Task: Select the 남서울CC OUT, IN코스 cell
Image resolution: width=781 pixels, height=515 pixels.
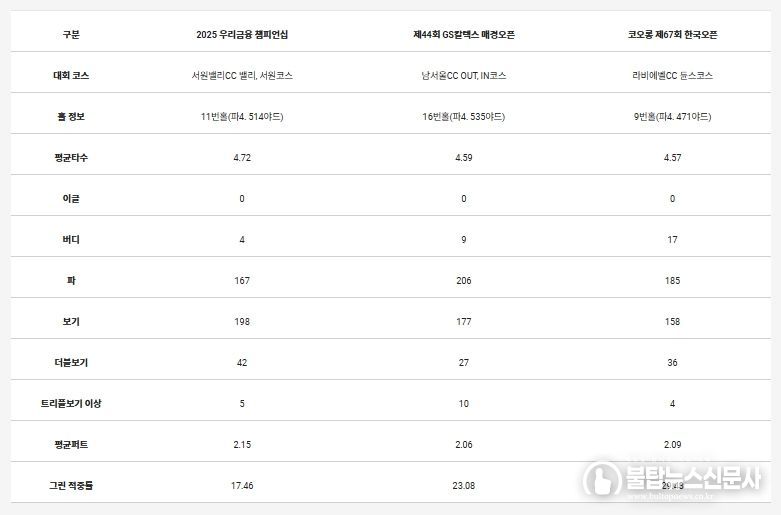Action: coord(464,75)
